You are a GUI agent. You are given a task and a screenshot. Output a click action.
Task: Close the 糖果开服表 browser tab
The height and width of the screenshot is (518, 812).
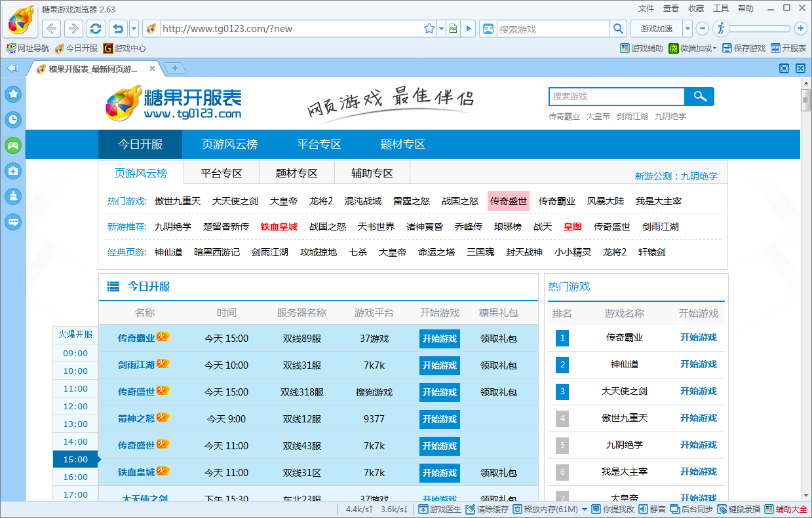click(x=153, y=69)
